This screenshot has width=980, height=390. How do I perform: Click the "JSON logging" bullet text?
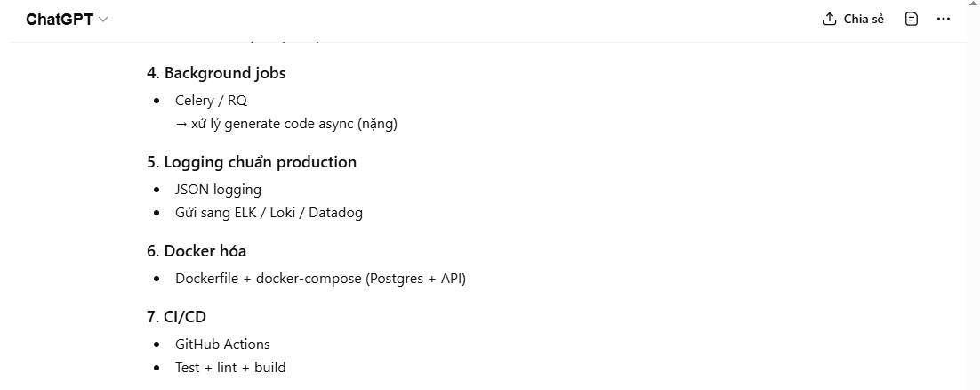click(x=218, y=190)
